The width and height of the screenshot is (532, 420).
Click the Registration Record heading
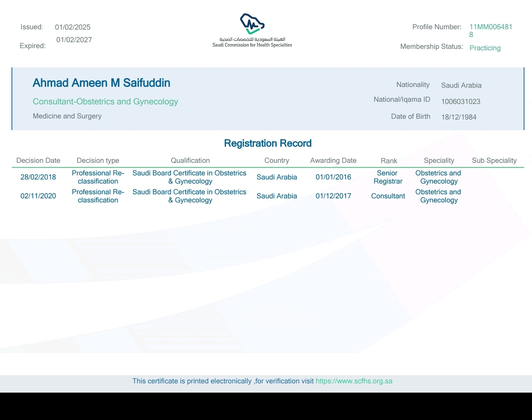(268, 144)
